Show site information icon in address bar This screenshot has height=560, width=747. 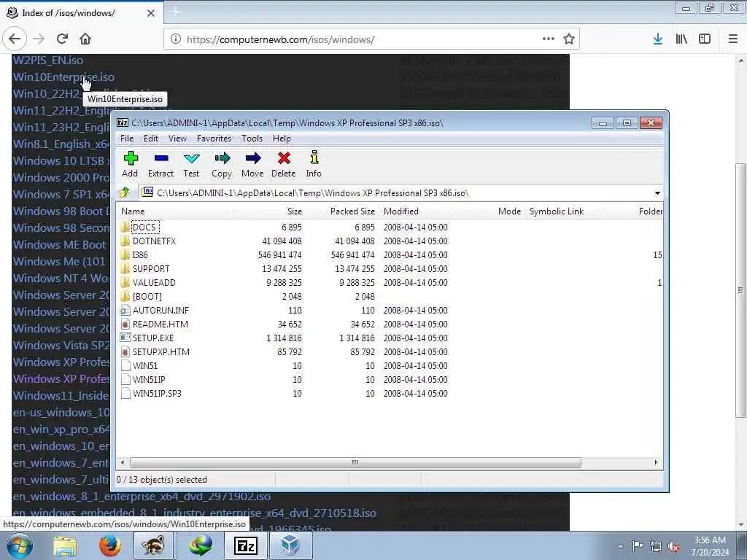click(x=175, y=39)
